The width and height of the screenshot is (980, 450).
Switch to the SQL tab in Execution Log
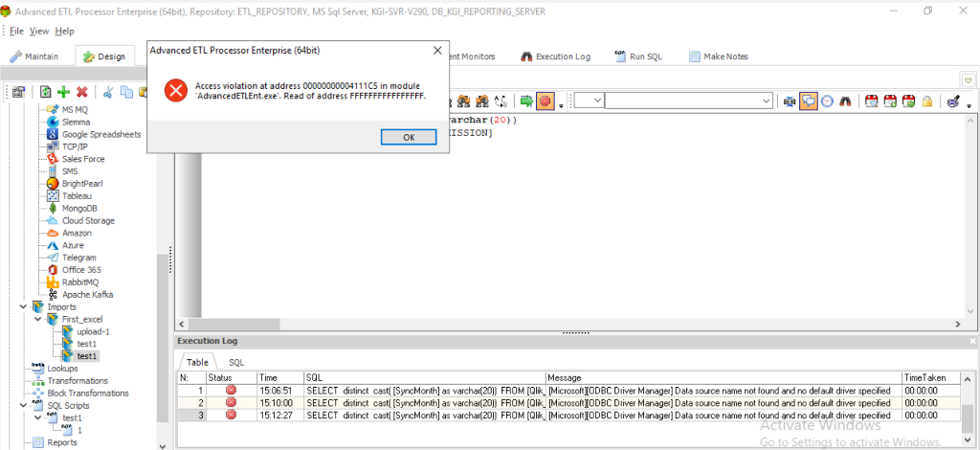tap(236, 363)
